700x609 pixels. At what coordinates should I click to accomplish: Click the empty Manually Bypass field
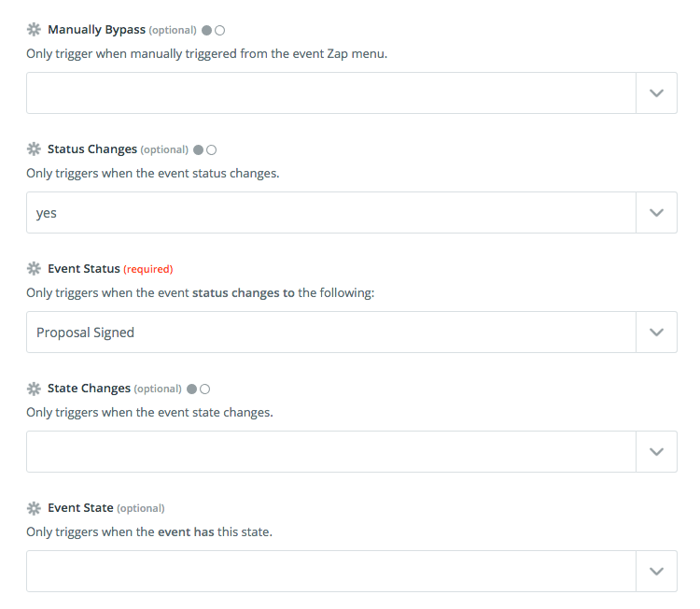click(331, 92)
